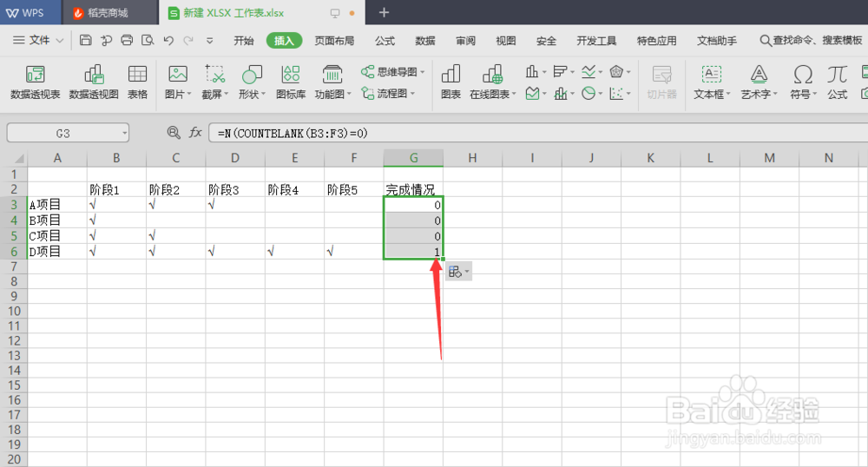The width and height of the screenshot is (868, 467).
Task: Open the Icon Library (图标库)
Action: click(x=291, y=82)
